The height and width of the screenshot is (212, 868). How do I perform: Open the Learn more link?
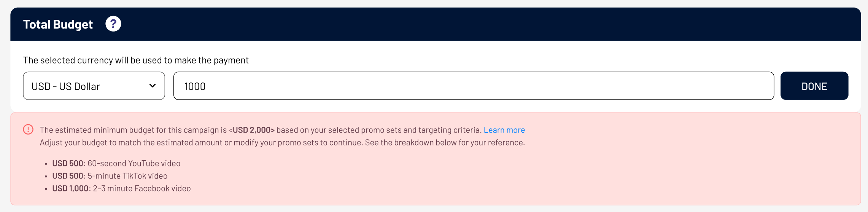pos(504,130)
